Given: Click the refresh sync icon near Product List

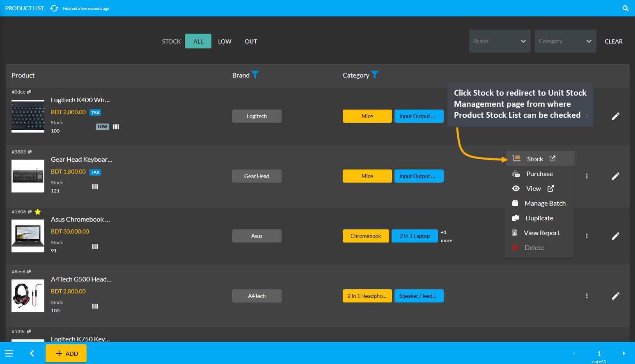Looking at the screenshot, I should pos(54,8).
